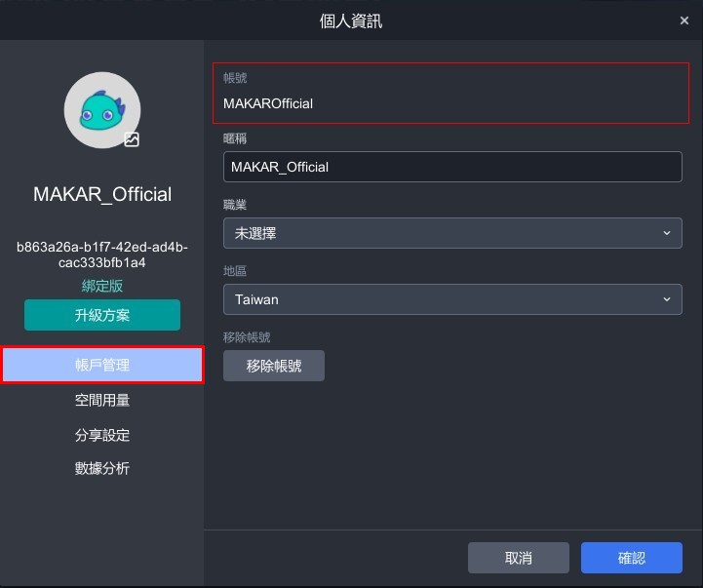
Task: Click the change profile picture icon
Action: pos(132,139)
